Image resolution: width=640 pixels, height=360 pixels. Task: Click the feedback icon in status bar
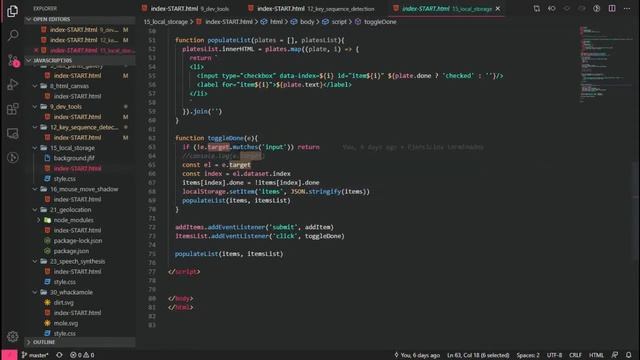pos(615,355)
